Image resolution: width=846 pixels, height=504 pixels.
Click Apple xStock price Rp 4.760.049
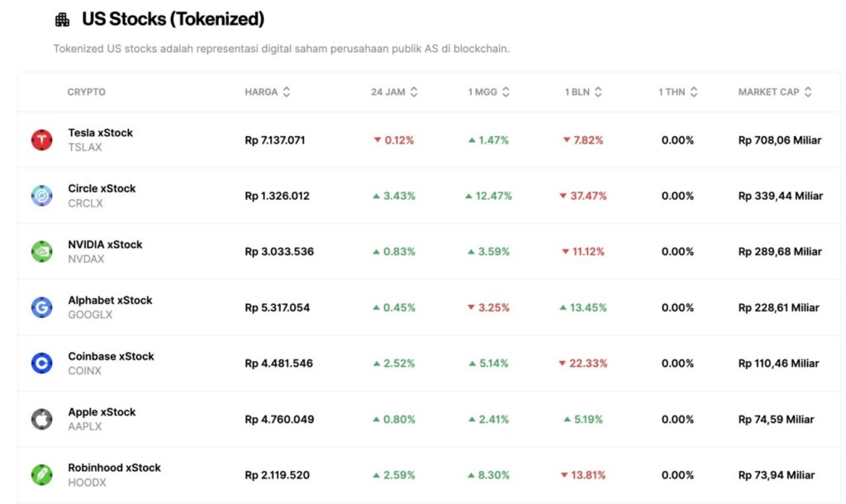point(279,419)
